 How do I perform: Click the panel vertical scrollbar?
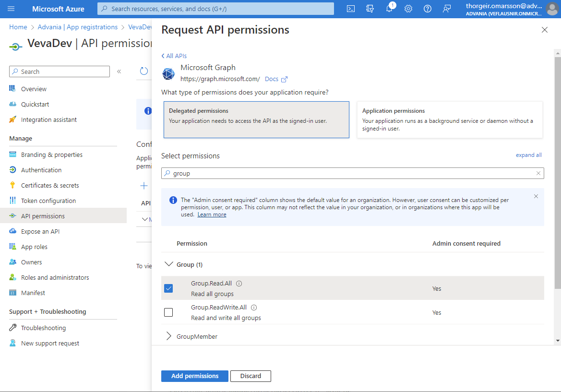[x=558, y=173]
